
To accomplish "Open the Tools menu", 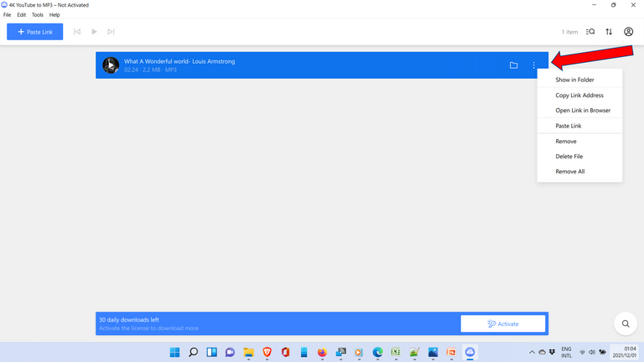I will tap(38, 15).
